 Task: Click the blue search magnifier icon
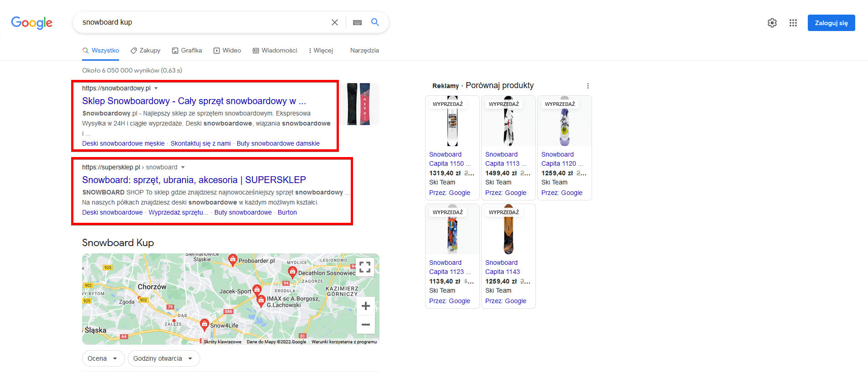(375, 22)
